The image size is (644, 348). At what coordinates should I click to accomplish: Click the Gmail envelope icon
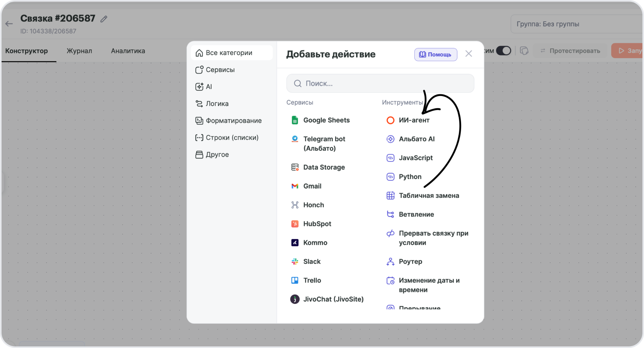coord(295,186)
